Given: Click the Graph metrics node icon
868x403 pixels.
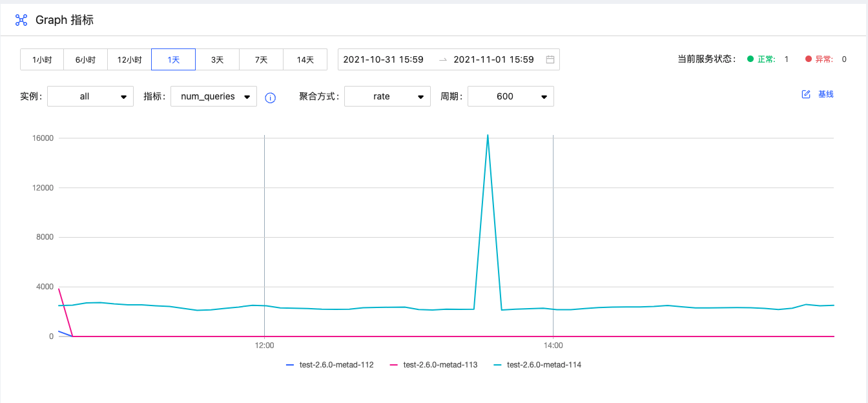Looking at the screenshot, I should [21, 20].
